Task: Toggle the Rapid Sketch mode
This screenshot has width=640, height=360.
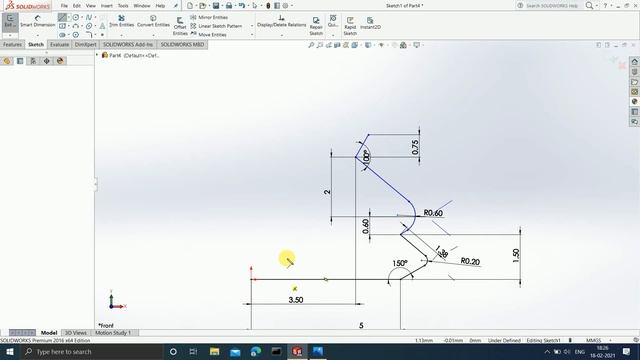Action: [x=350, y=26]
